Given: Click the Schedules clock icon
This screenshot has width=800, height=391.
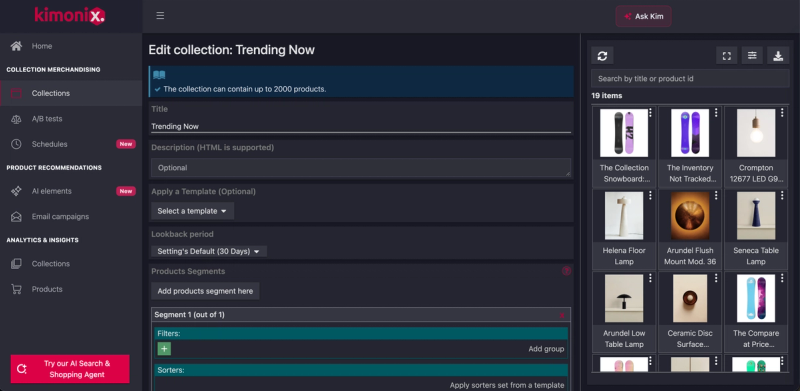Looking at the screenshot, I should [x=16, y=144].
